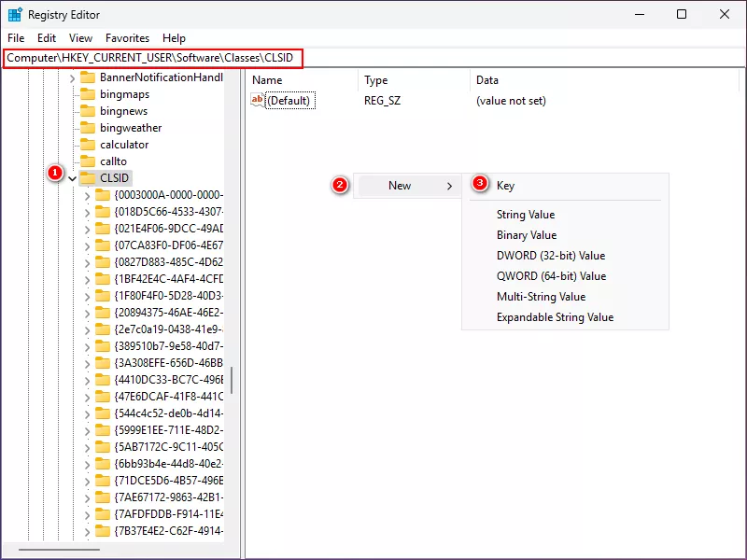Click the CLSID folder icon
Image resolution: width=747 pixels, height=560 pixels.
tap(88, 177)
